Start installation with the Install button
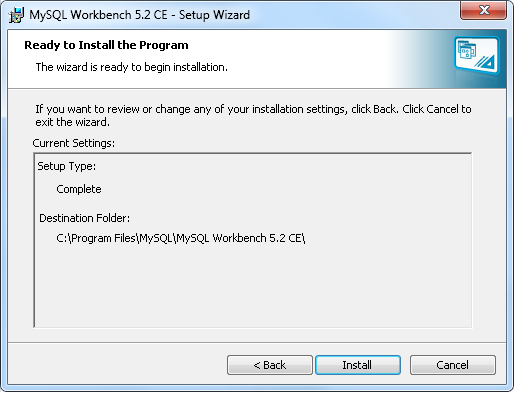Image resolution: width=514 pixels, height=393 pixels. point(358,365)
